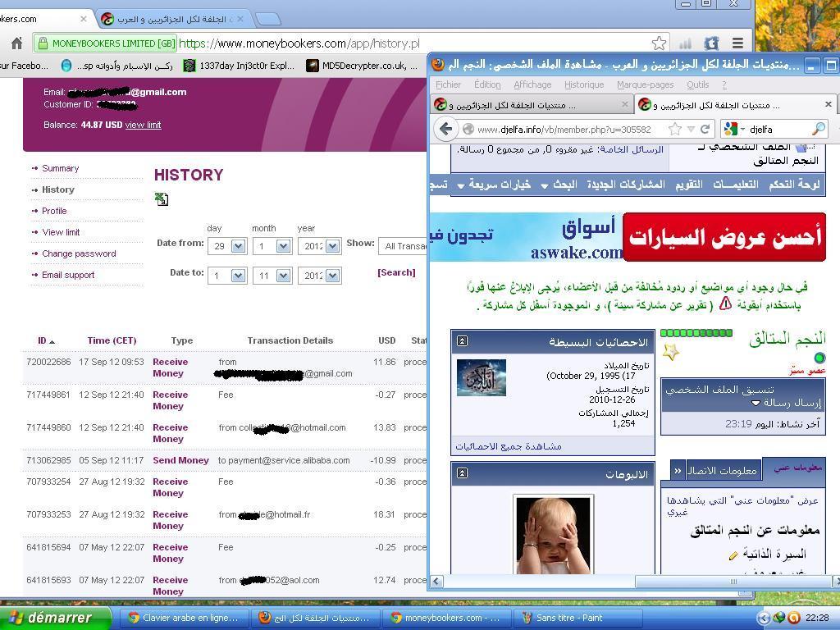Image resolution: width=840 pixels, height=630 pixels.
Task: Click the MD5Decrypter bookmark
Action: tap(362, 66)
